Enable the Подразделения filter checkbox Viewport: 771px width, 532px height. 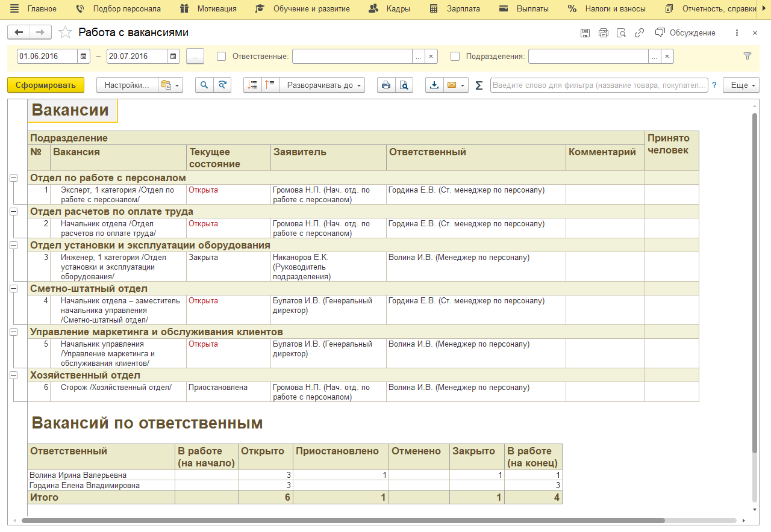[455, 56]
